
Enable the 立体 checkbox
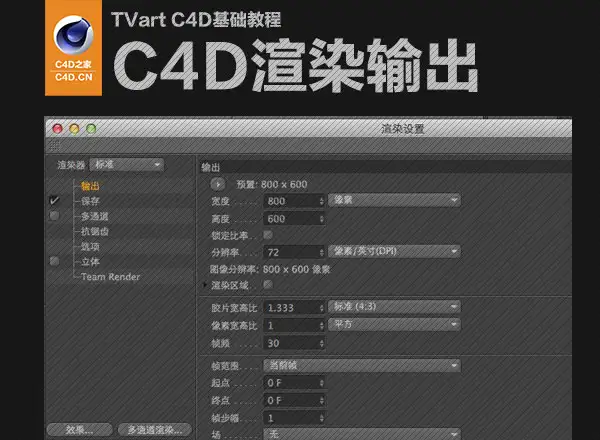[x=54, y=261]
